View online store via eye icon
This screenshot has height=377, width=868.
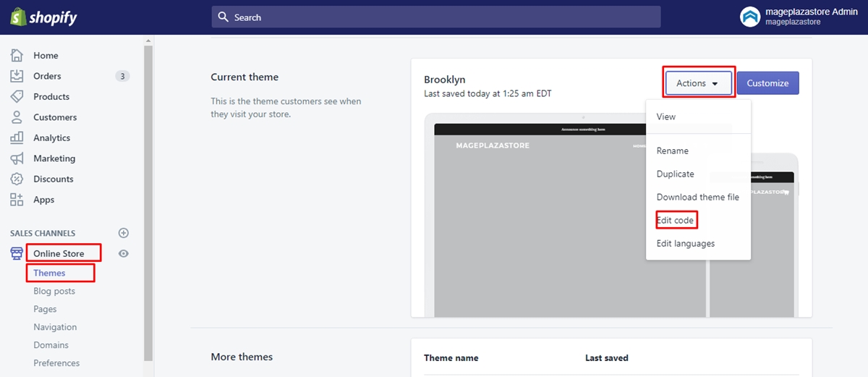(124, 254)
